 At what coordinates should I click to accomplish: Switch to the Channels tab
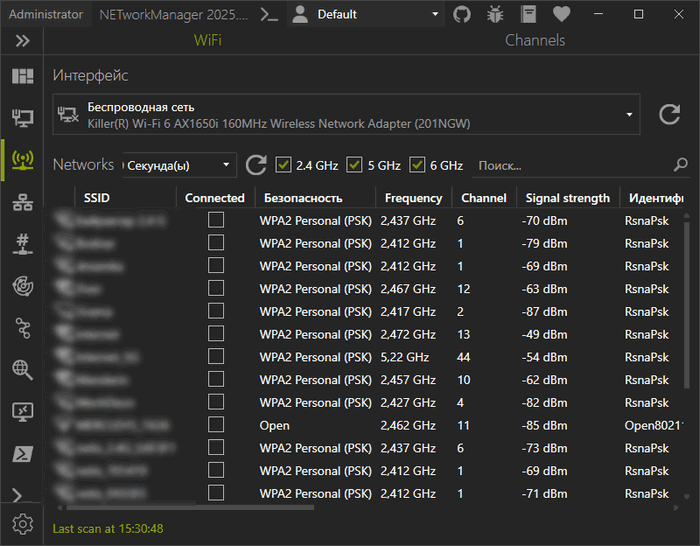[535, 41]
